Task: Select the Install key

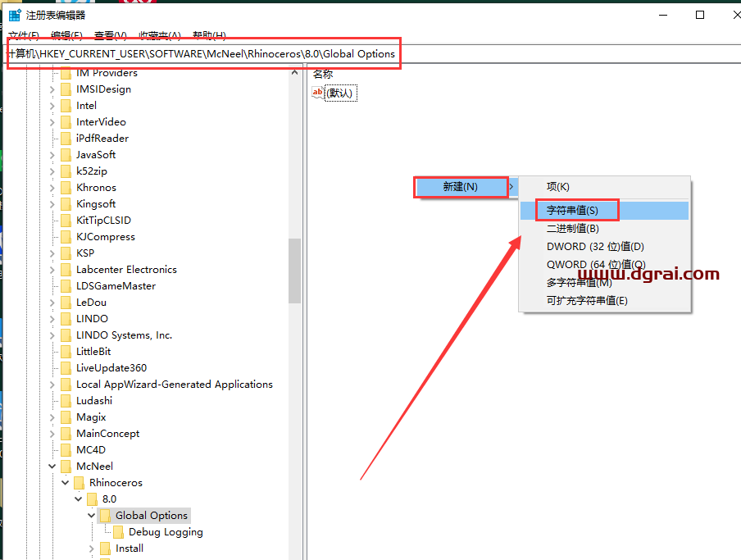Action: click(130, 549)
